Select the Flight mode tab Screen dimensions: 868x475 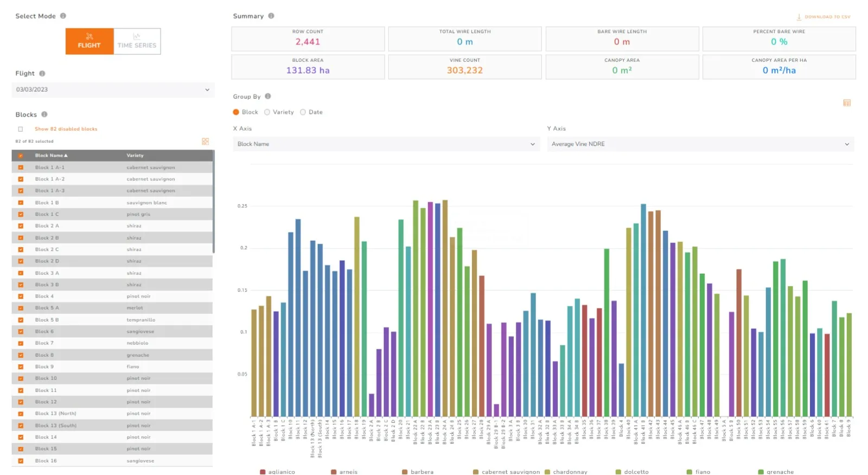tap(90, 42)
